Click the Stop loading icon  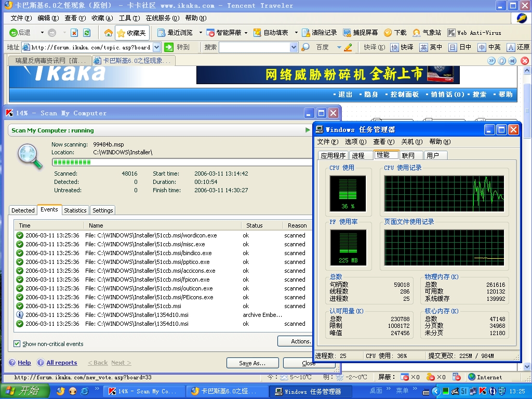(74, 33)
